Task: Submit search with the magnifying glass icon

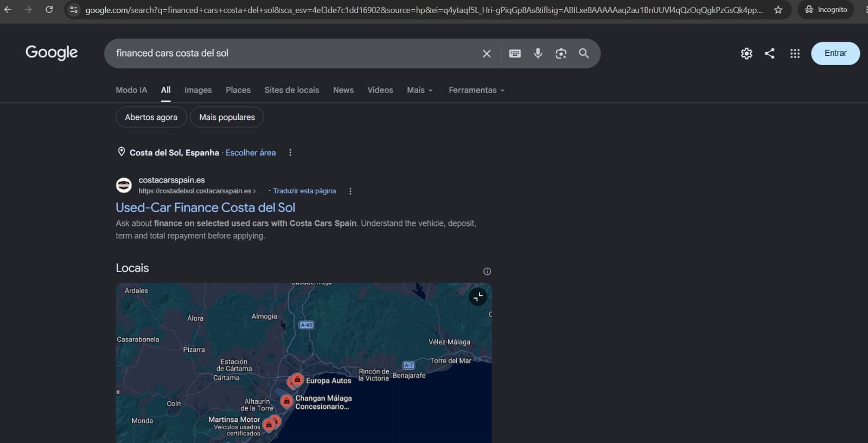Action: [x=584, y=53]
